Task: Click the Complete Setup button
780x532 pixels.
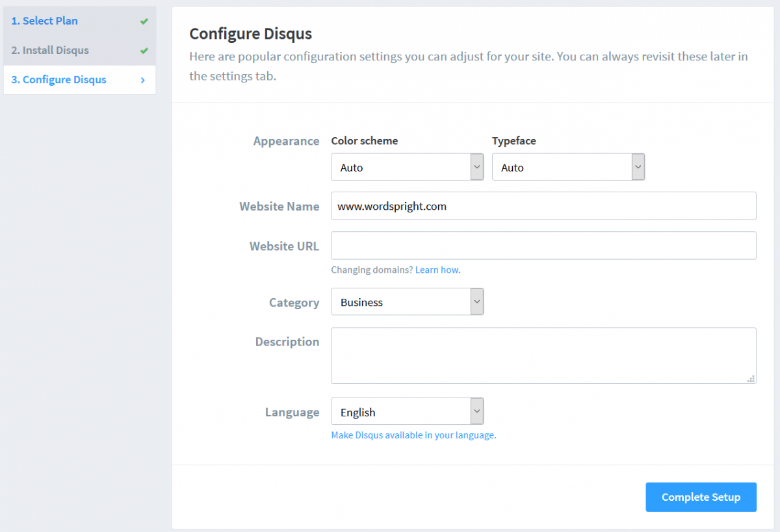Action: 701,497
